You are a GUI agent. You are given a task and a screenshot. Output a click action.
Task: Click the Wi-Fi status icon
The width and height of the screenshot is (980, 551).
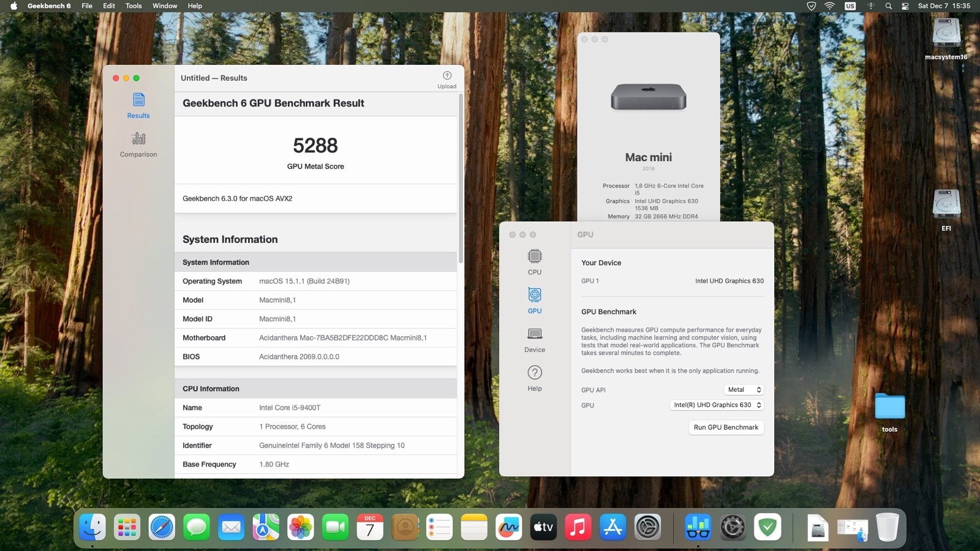pyautogui.click(x=829, y=6)
